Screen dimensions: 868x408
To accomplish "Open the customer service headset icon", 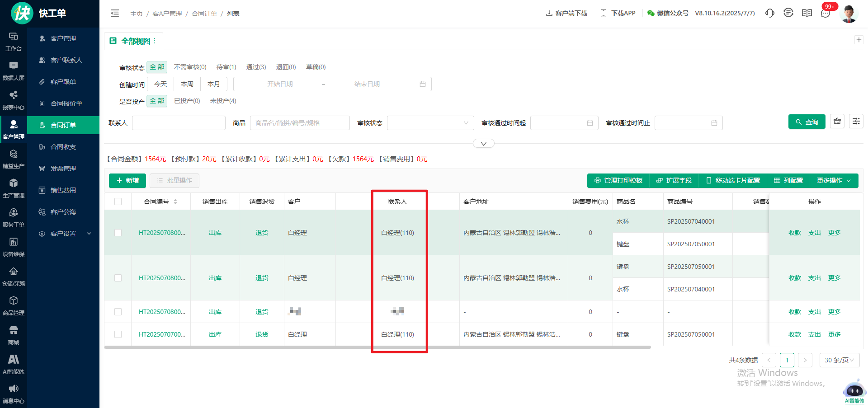I will click(x=769, y=13).
